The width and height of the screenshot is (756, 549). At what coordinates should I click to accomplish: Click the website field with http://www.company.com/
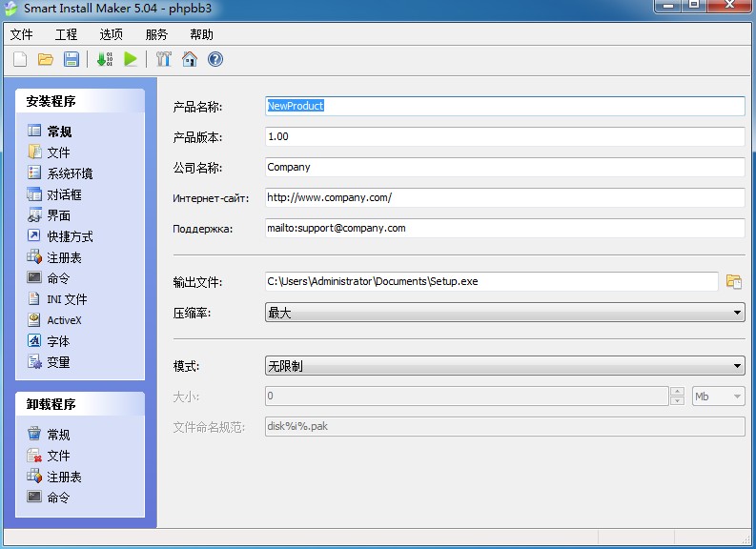[x=505, y=197]
